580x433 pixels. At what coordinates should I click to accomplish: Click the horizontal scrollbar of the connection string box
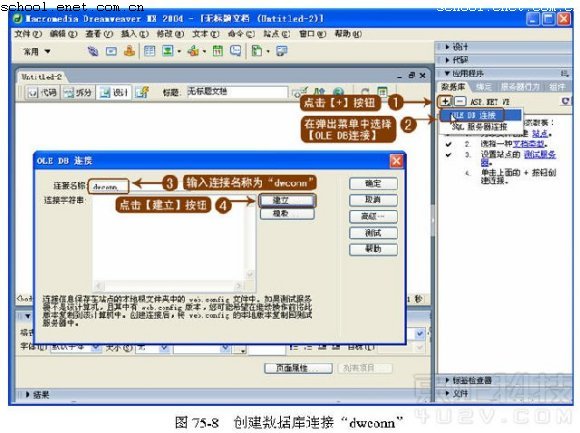pyautogui.click(x=168, y=286)
